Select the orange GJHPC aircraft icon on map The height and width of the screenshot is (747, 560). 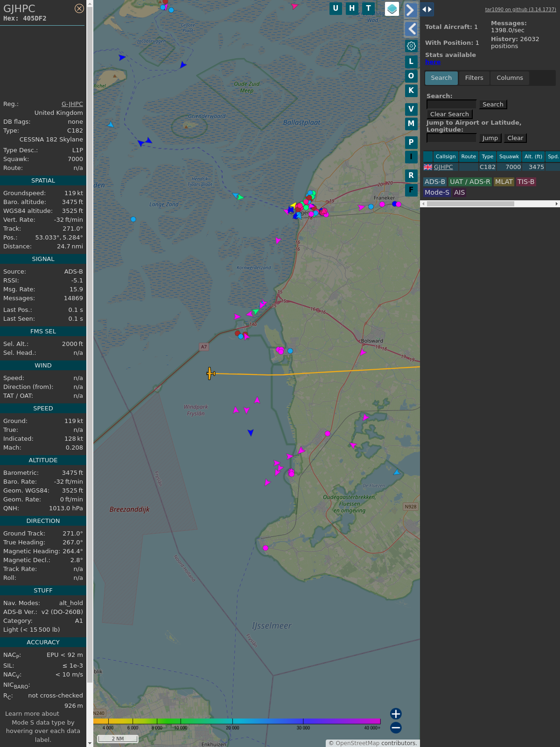(x=210, y=373)
